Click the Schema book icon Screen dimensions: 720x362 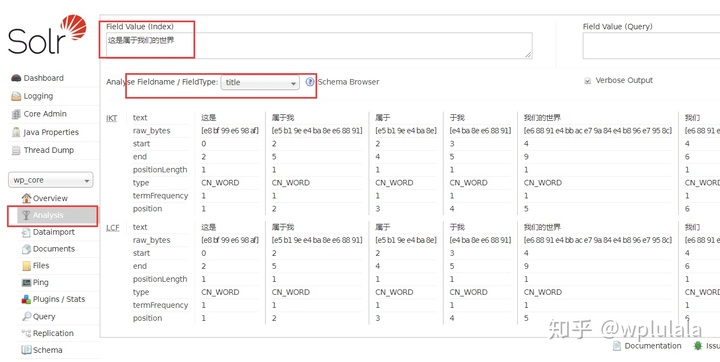(26, 350)
